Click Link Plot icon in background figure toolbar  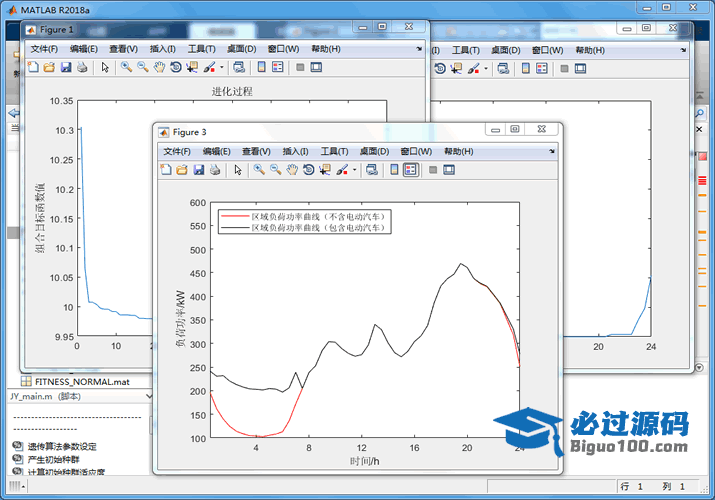pyautogui.click(x=503, y=69)
